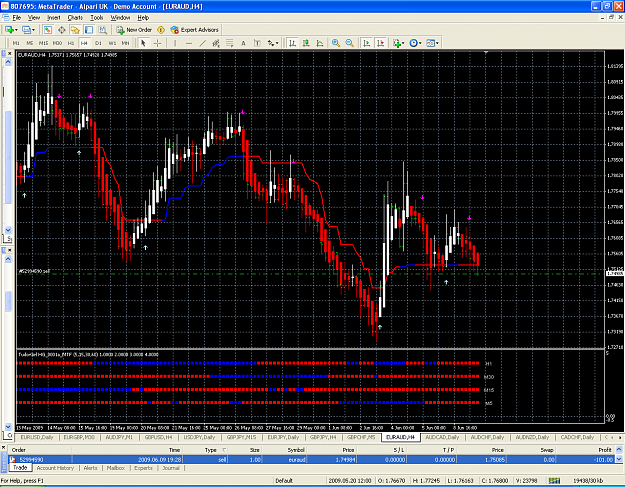Click the yellow MetaEditor diamond icon

(161, 30)
